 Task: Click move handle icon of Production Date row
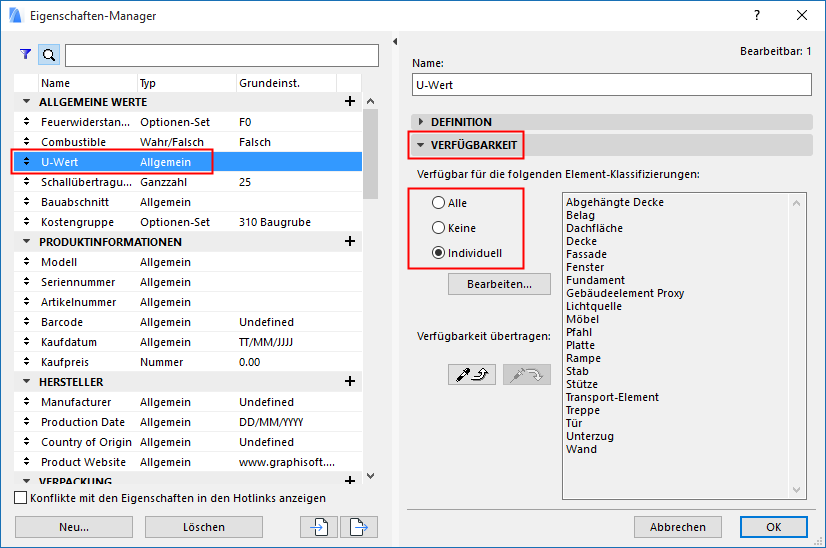(26, 422)
